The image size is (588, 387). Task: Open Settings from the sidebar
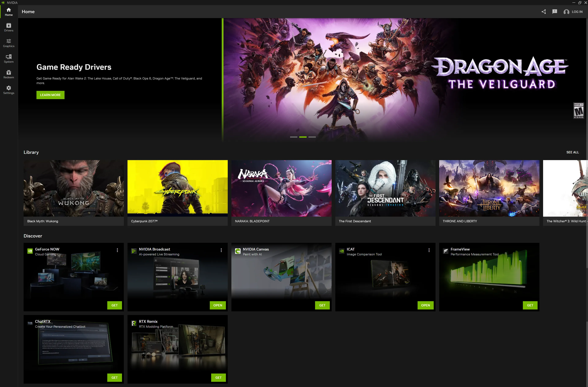pos(9,90)
